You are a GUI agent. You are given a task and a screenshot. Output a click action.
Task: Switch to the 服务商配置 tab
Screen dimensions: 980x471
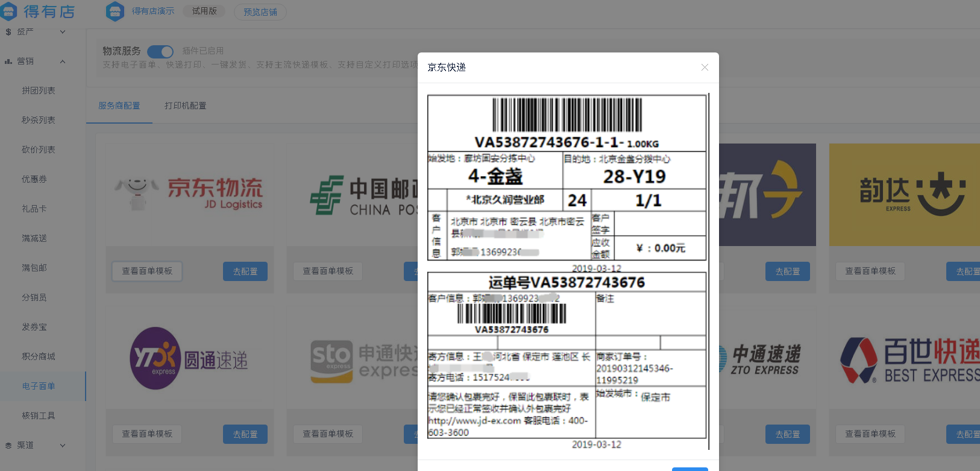(x=119, y=106)
